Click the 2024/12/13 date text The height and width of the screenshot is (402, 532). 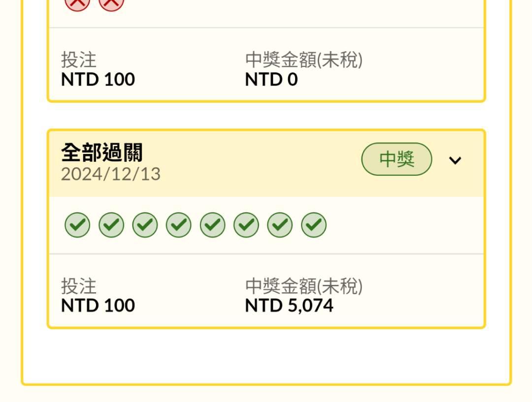[111, 174]
